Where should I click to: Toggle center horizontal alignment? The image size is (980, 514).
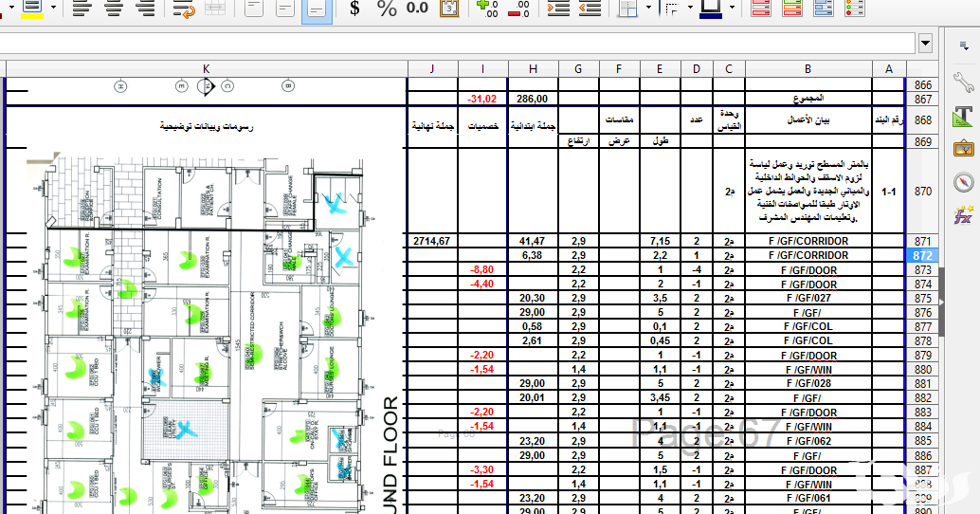pyautogui.click(x=114, y=9)
